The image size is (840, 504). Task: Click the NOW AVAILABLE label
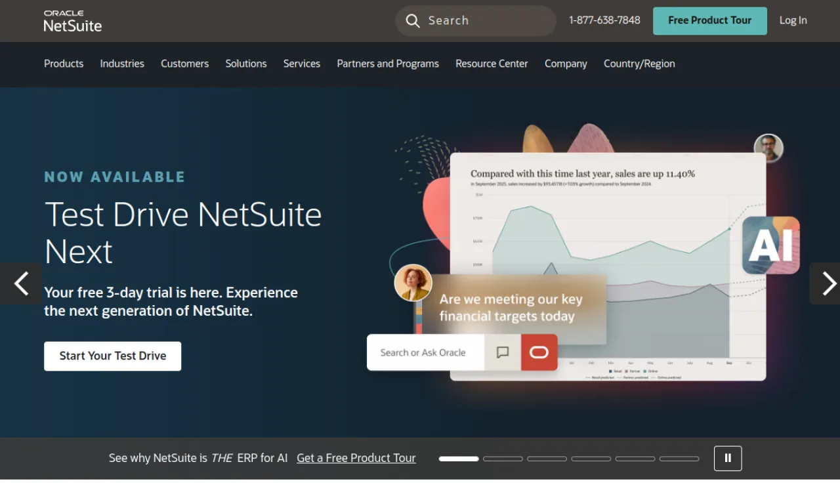(115, 177)
